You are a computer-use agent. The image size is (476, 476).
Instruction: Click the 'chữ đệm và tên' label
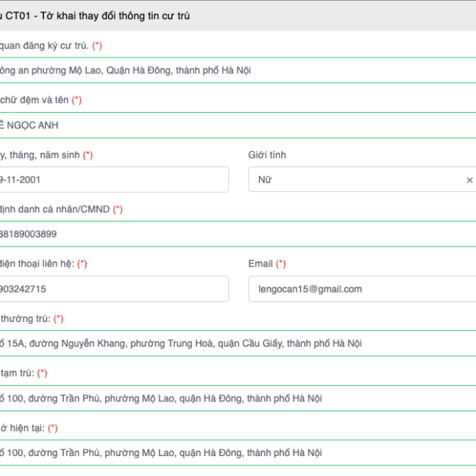tap(34, 100)
